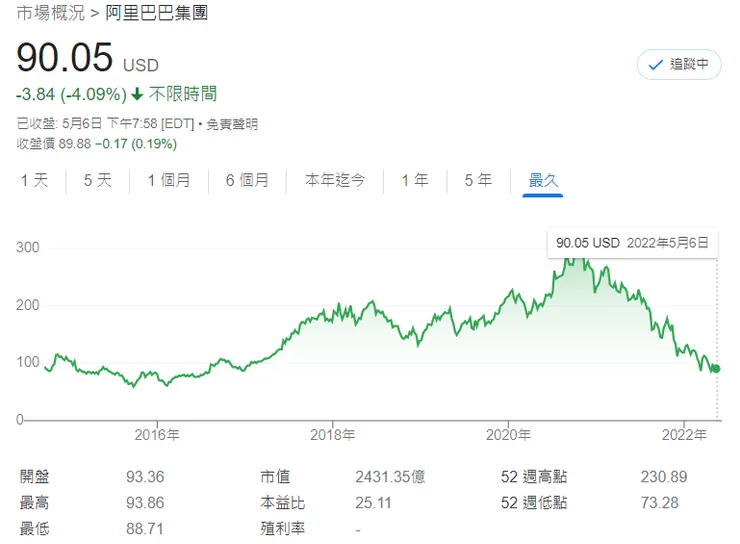Click the 100 y-axis label

(x=28, y=362)
